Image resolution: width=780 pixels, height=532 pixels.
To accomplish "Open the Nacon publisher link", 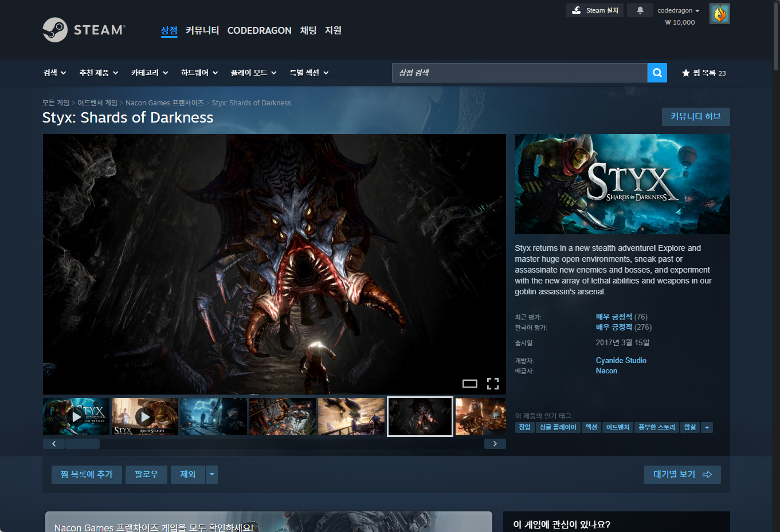I will click(x=606, y=371).
